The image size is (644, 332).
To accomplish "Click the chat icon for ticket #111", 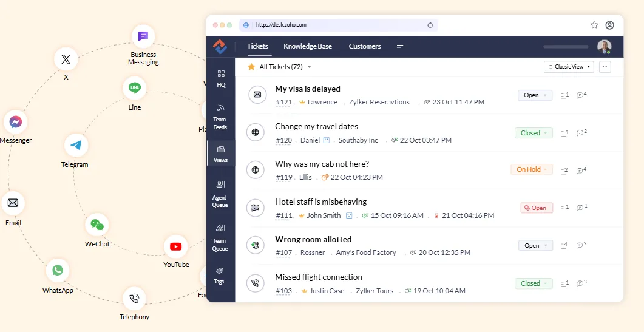I will click(x=255, y=208).
